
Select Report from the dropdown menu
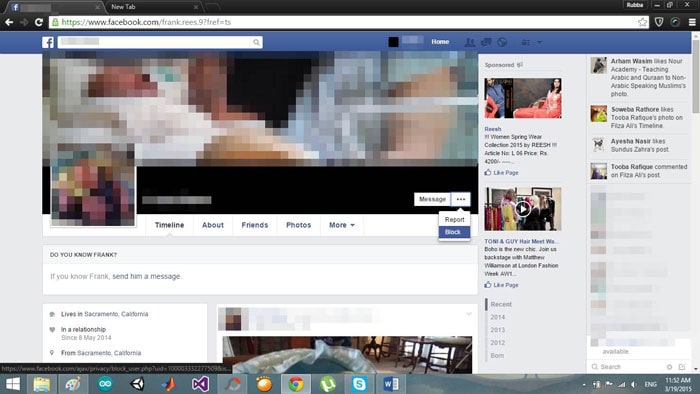point(454,220)
